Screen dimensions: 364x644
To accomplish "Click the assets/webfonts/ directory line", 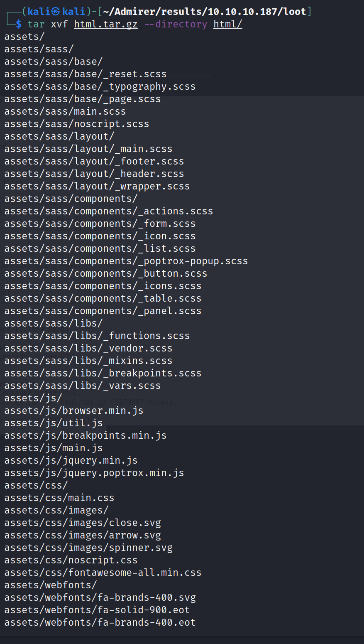I will 50,585.
